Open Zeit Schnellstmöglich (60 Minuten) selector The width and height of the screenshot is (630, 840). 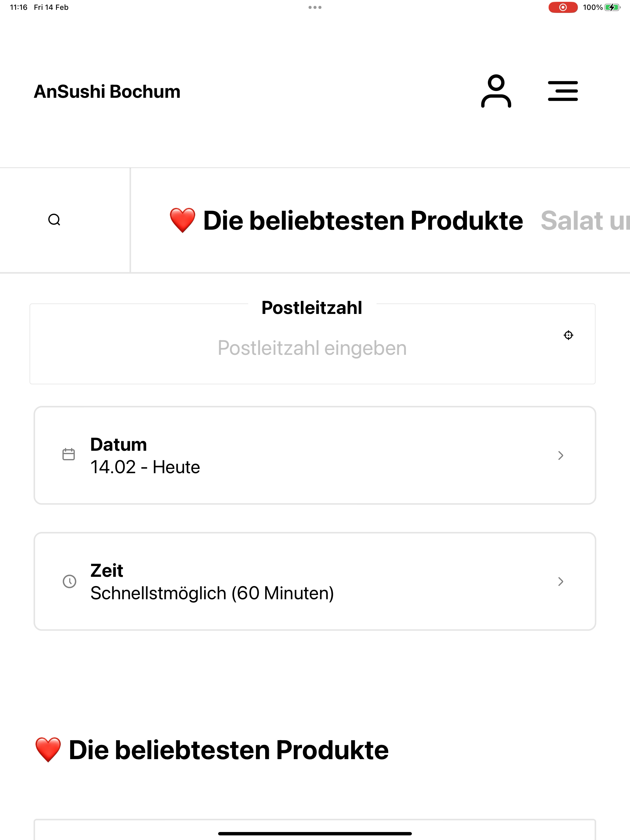point(315,581)
